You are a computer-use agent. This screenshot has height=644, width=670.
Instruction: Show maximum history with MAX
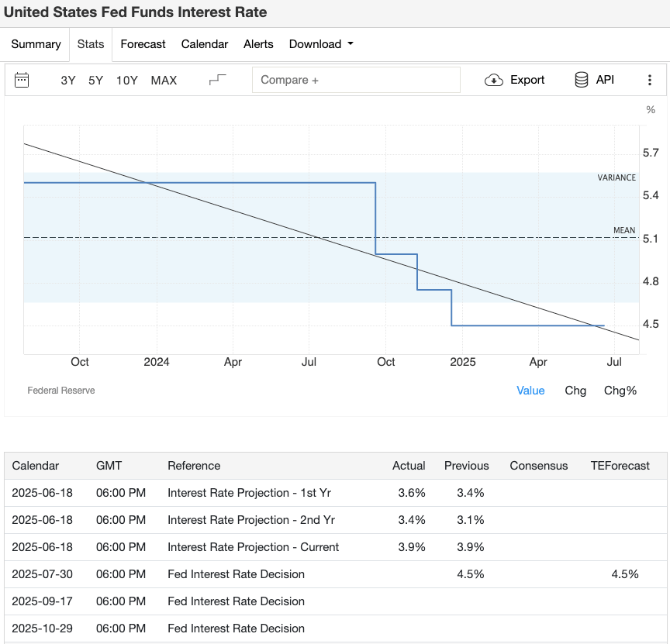(x=164, y=80)
